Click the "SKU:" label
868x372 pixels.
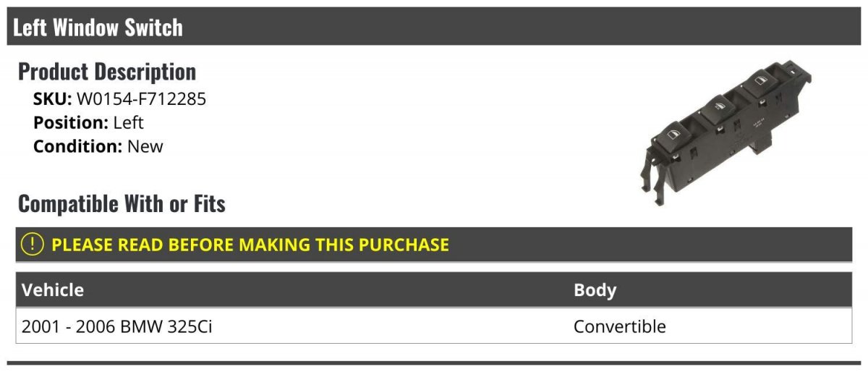(x=53, y=99)
